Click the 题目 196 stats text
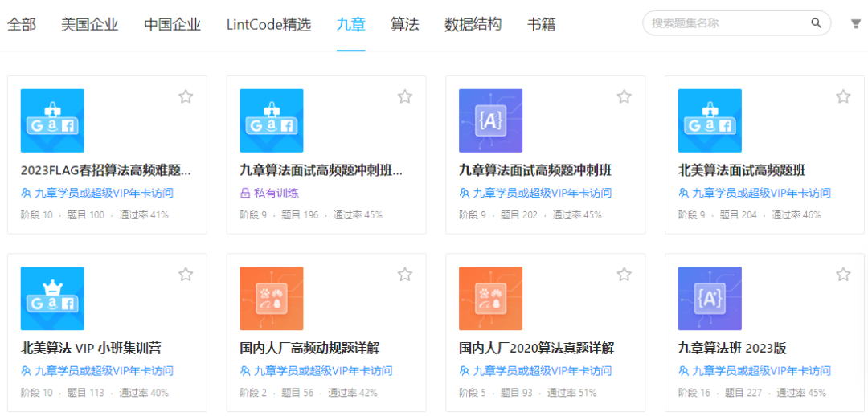The height and width of the screenshot is (416, 868). [x=300, y=214]
